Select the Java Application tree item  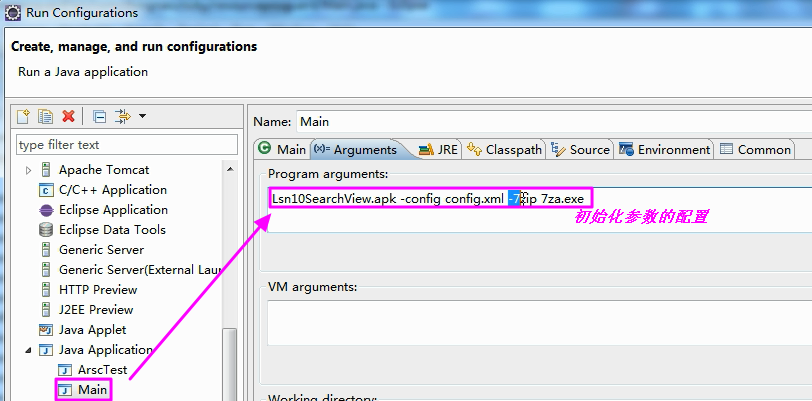[x=105, y=350]
